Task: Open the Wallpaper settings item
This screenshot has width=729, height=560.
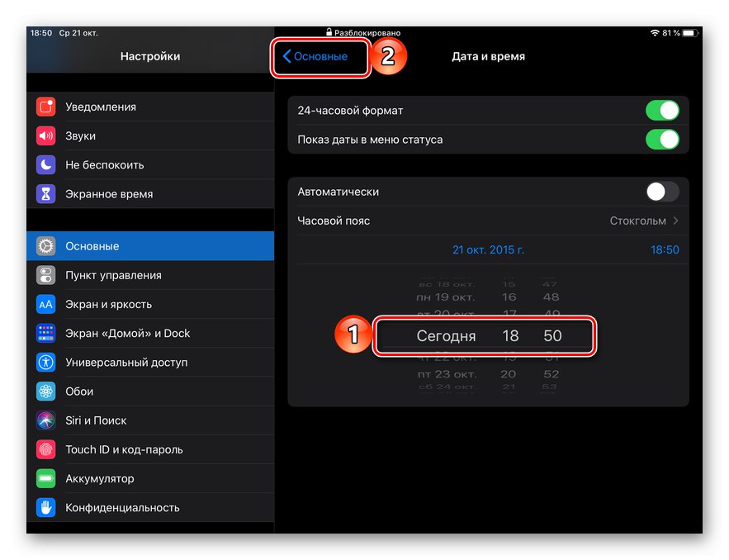Action: click(x=79, y=392)
